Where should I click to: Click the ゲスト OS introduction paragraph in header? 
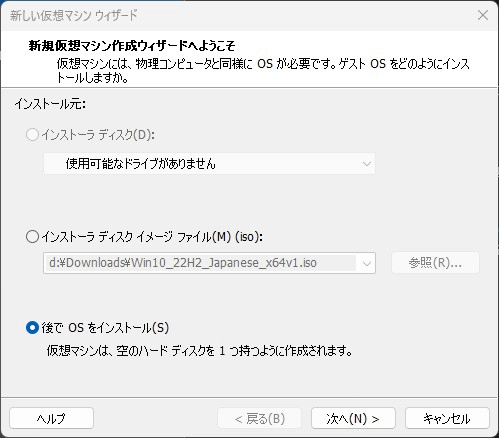(263, 71)
